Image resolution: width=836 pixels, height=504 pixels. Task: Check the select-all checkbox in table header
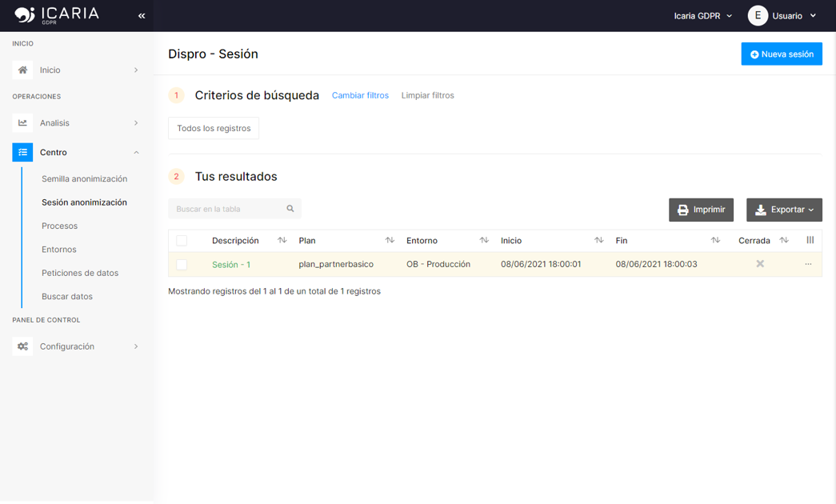[180, 240]
